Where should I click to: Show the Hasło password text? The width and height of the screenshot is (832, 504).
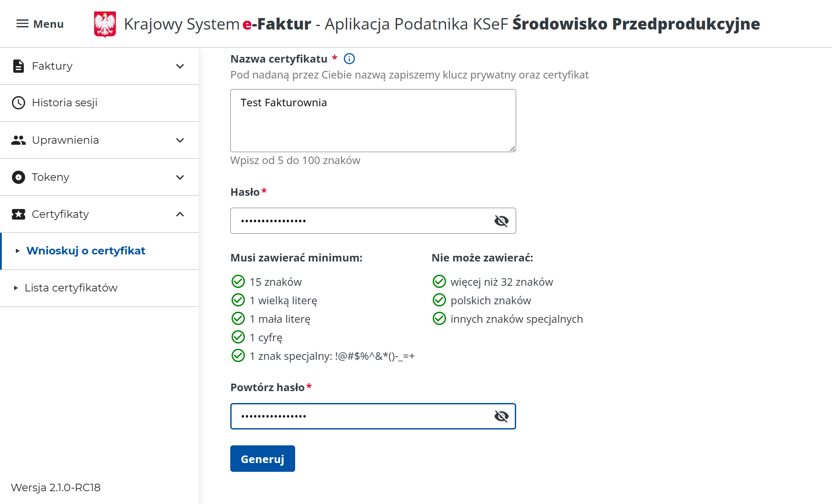point(501,221)
